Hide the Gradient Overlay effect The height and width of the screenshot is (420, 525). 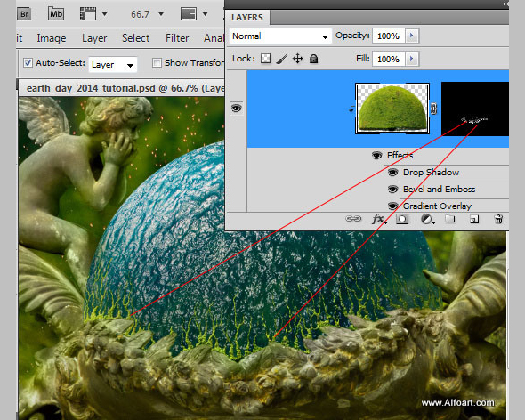tap(392, 206)
